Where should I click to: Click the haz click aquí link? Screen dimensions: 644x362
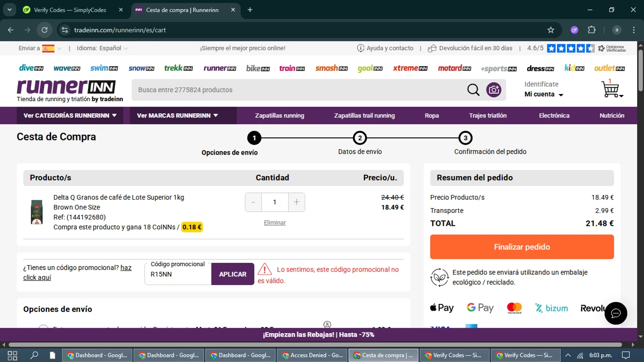click(77, 273)
